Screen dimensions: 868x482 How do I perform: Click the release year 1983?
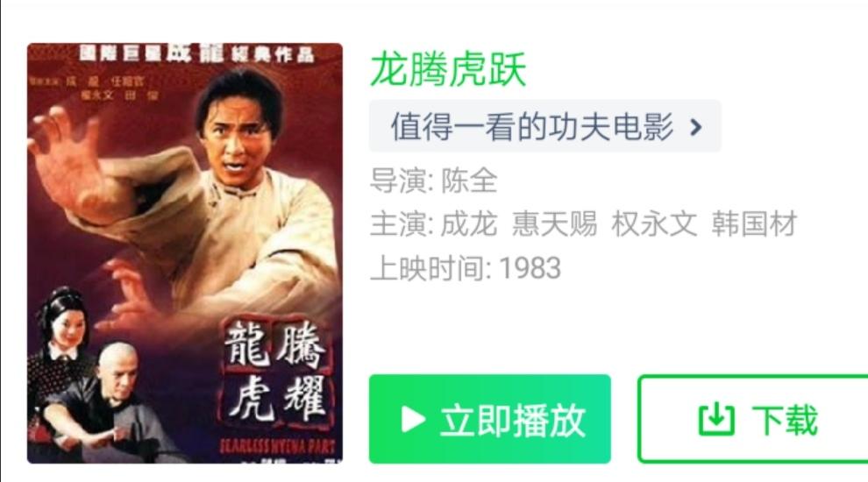click(530, 268)
